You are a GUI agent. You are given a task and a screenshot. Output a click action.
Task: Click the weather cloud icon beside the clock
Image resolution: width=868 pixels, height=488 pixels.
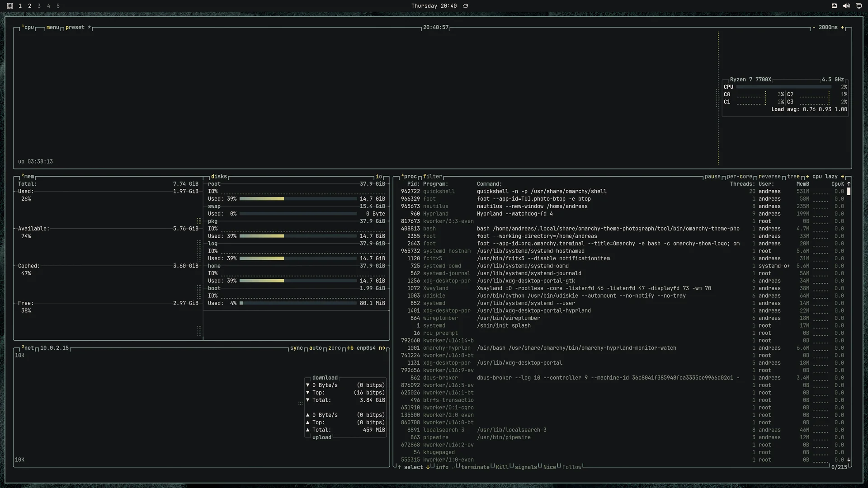coord(466,6)
